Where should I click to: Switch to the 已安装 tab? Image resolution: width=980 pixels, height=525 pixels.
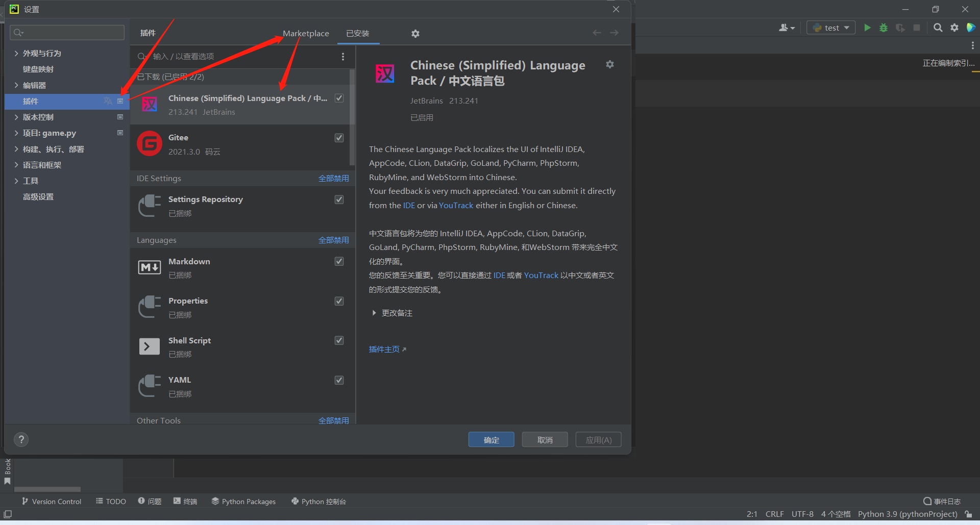(358, 33)
